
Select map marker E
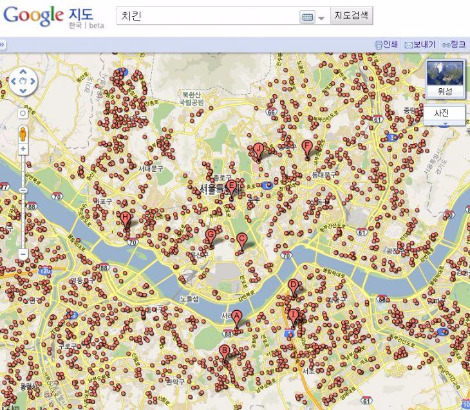231,189
